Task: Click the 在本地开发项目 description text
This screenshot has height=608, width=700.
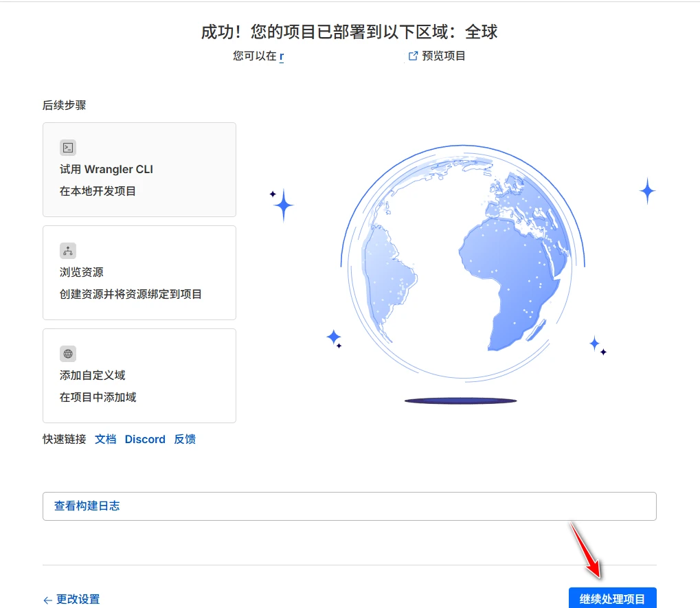Action: click(x=98, y=192)
